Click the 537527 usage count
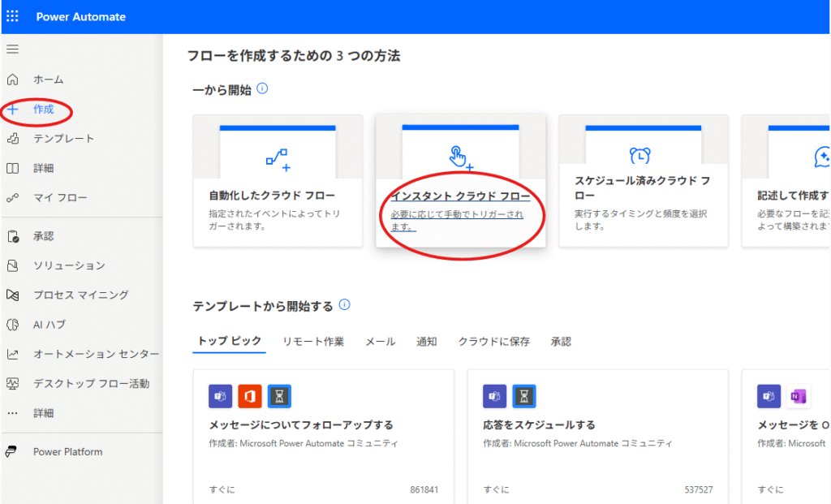831x504 pixels. [699, 489]
